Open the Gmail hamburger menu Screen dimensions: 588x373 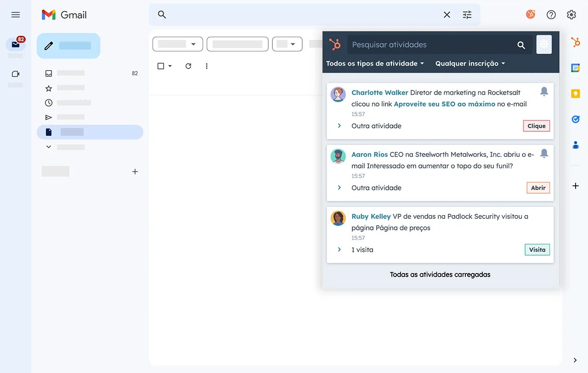tap(15, 14)
